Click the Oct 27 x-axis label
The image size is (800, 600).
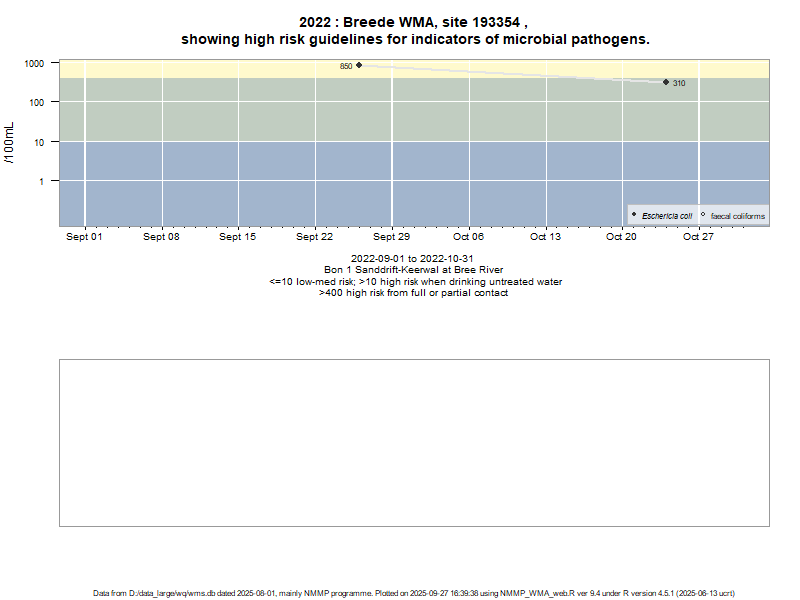point(698,237)
